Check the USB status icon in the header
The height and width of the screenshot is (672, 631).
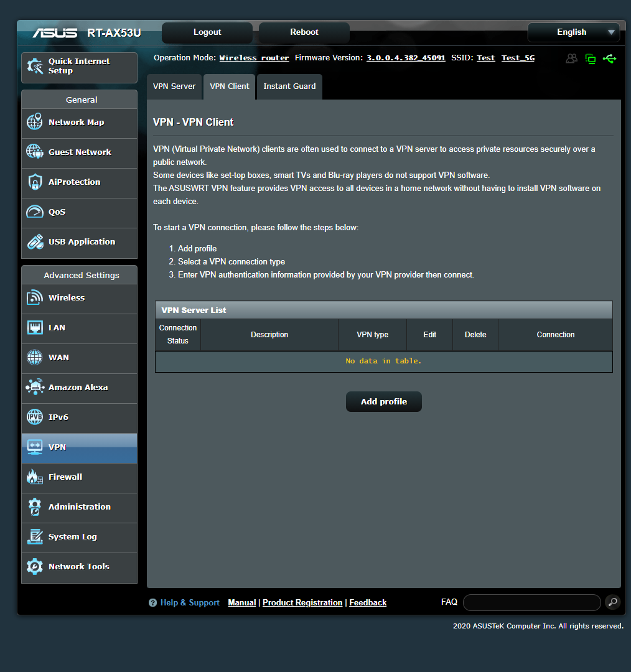pyautogui.click(x=610, y=58)
